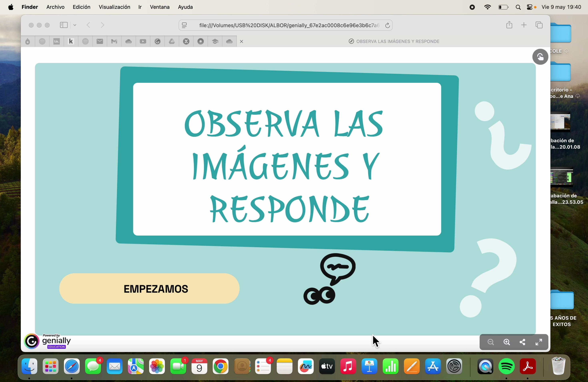The width and height of the screenshot is (588, 382).
Task: Show Safari tab overview
Action: [539, 25]
